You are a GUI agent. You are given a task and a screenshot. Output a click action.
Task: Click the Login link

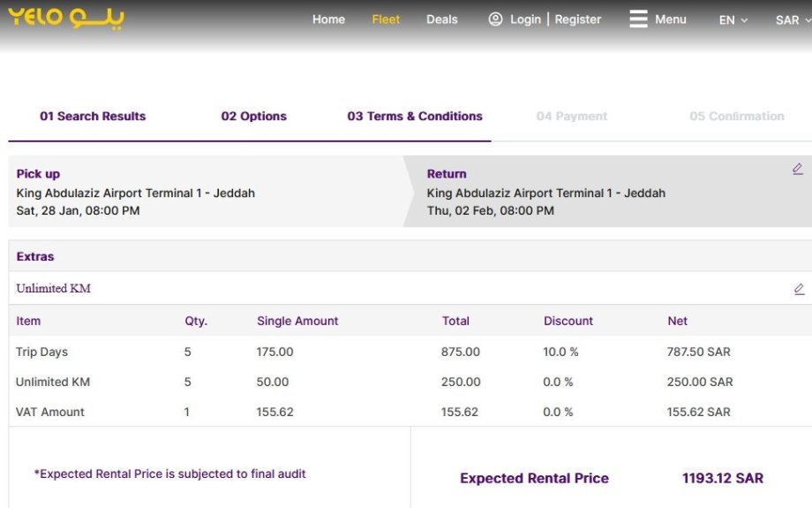pyautogui.click(x=525, y=19)
